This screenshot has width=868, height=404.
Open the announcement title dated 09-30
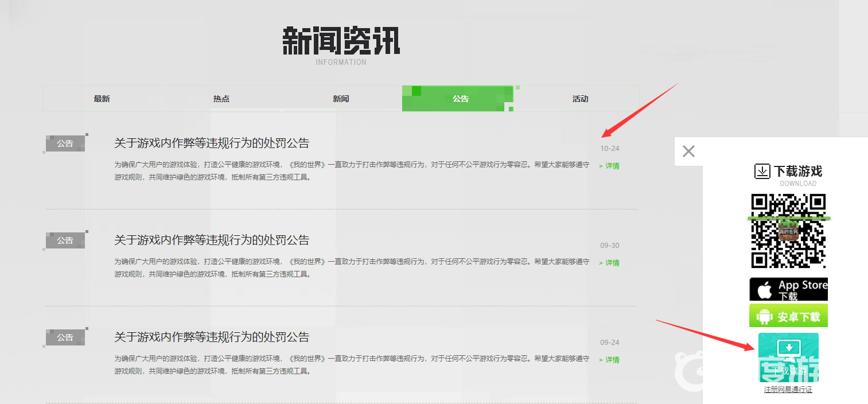(212, 240)
